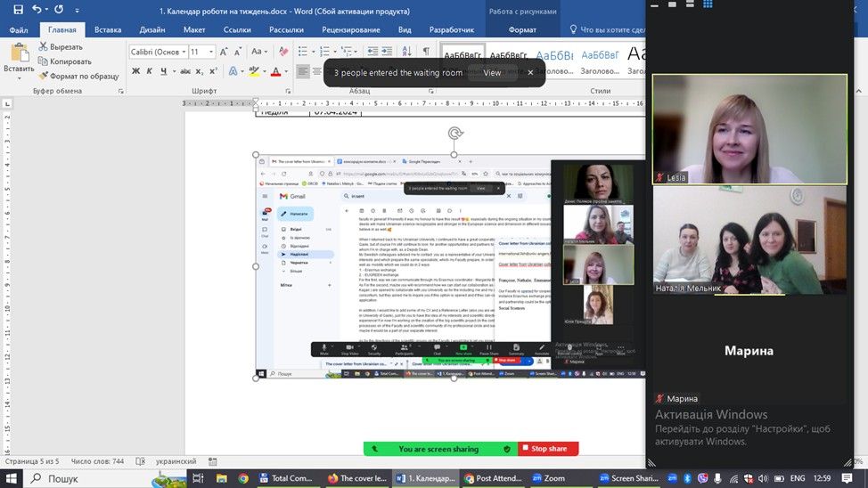Toggle Bold (Ж) formatting
This screenshot has height=488, width=868.
136,72
